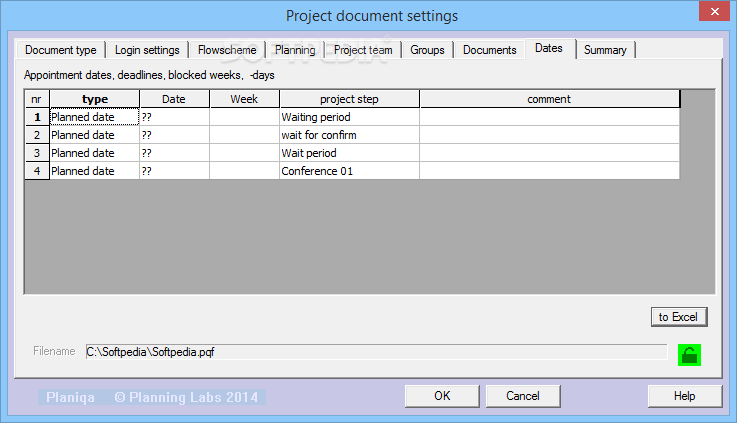Select row number 4 header
The image size is (737, 423).
pyautogui.click(x=37, y=171)
